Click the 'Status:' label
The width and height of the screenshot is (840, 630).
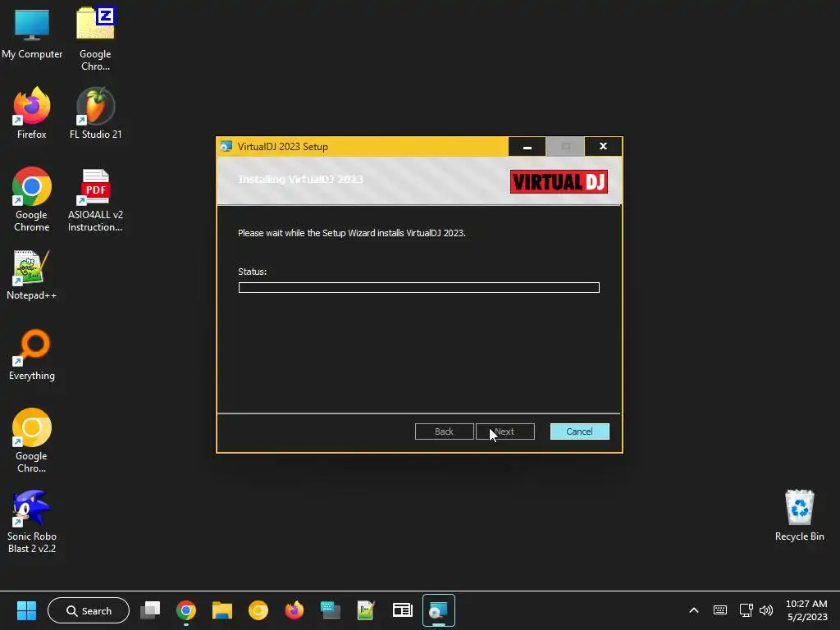click(x=253, y=272)
